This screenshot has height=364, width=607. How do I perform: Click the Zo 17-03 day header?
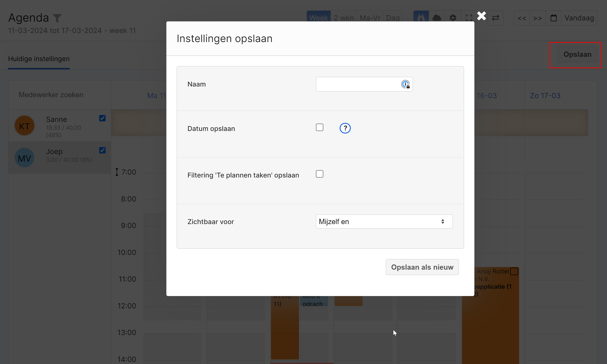(x=545, y=96)
